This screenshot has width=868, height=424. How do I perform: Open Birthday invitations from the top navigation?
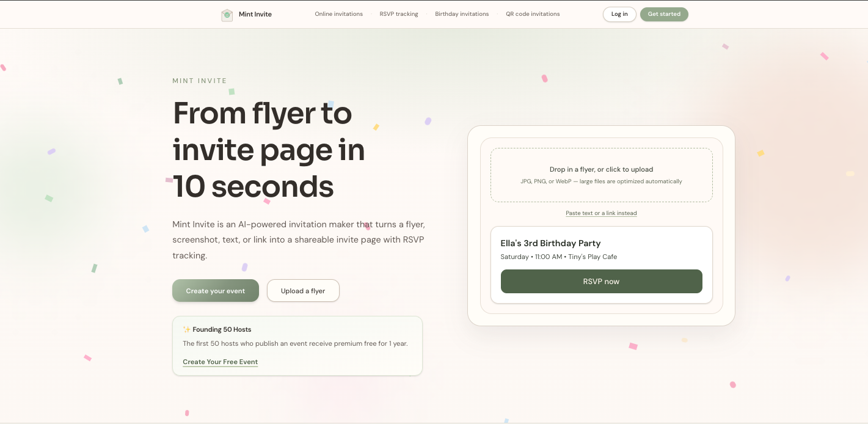coord(462,14)
